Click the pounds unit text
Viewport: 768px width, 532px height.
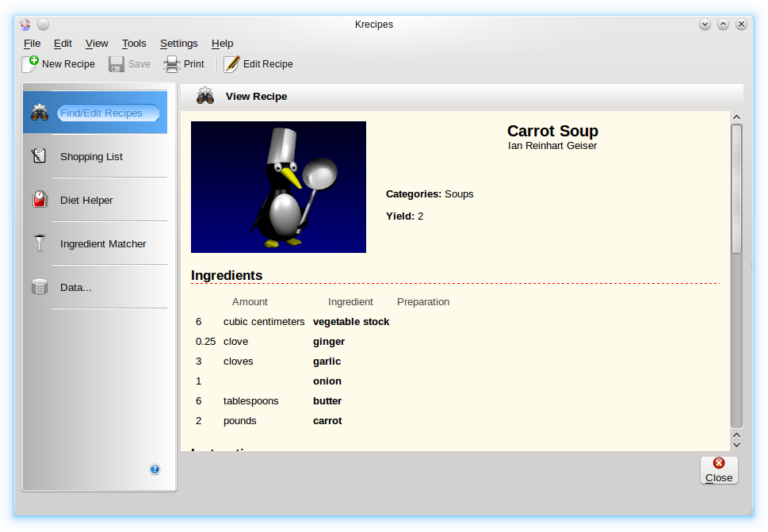[239, 421]
